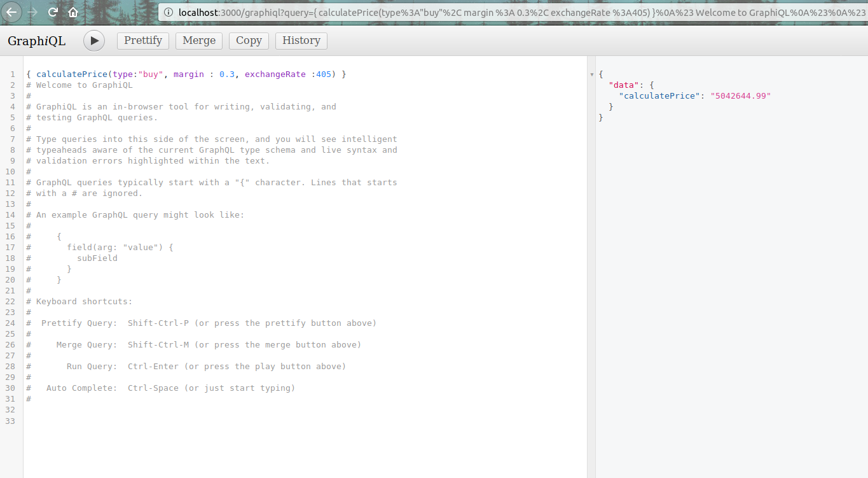This screenshot has width=868, height=478.
Task: Run the query with the play button
Action: (94, 41)
